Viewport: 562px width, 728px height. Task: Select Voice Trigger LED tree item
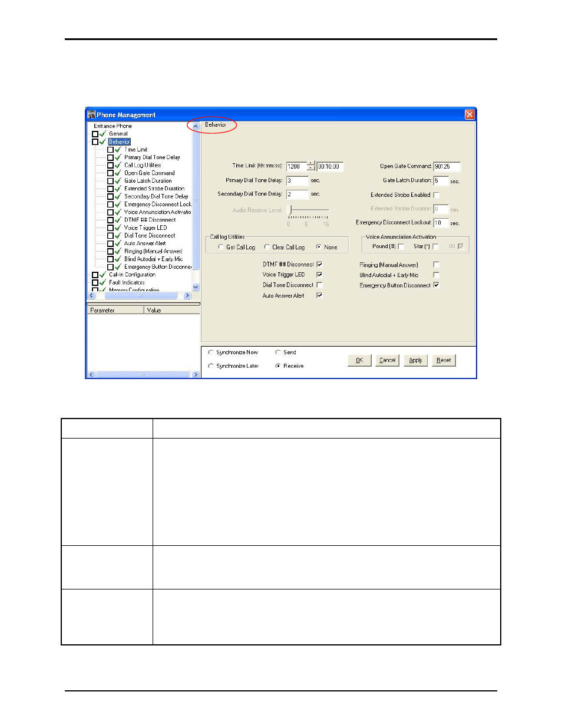pyautogui.click(x=146, y=228)
